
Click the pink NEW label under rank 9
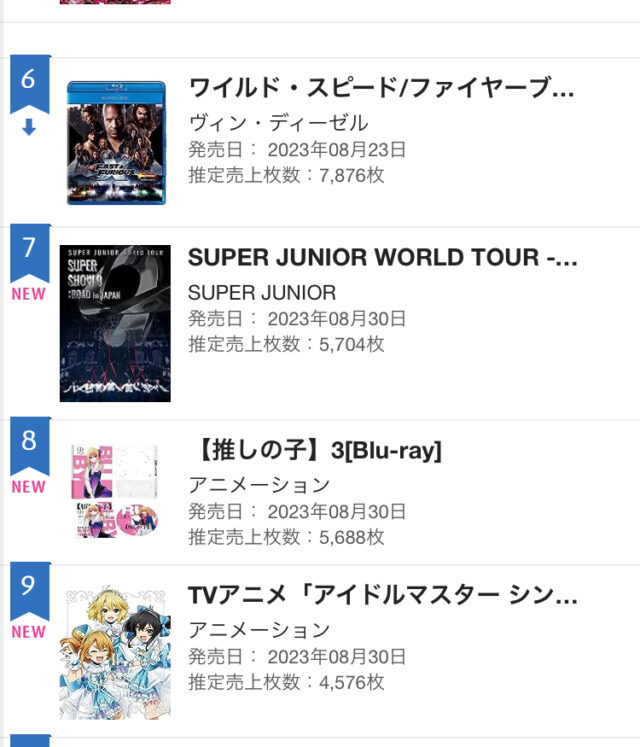[x=29, y=632]
